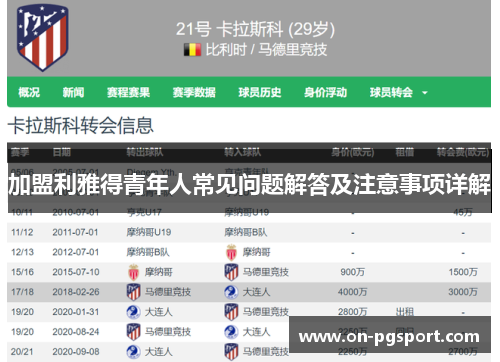Click season 11/12 cell

pos(22,232)
